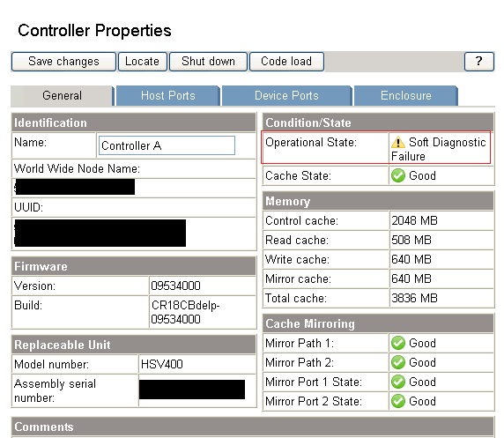Open help with the question mark button
This screenshot has width=504, height=438.
coord(479,61)
